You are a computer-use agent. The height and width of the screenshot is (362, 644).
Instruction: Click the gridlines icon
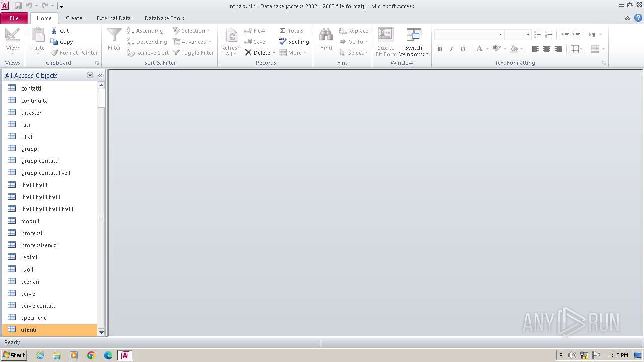tap(574, 49)
